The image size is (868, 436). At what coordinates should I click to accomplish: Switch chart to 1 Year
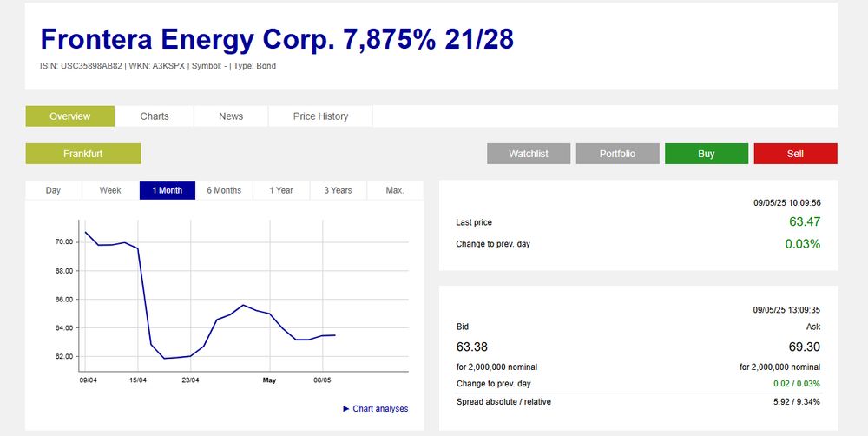[x=281, y=190]
